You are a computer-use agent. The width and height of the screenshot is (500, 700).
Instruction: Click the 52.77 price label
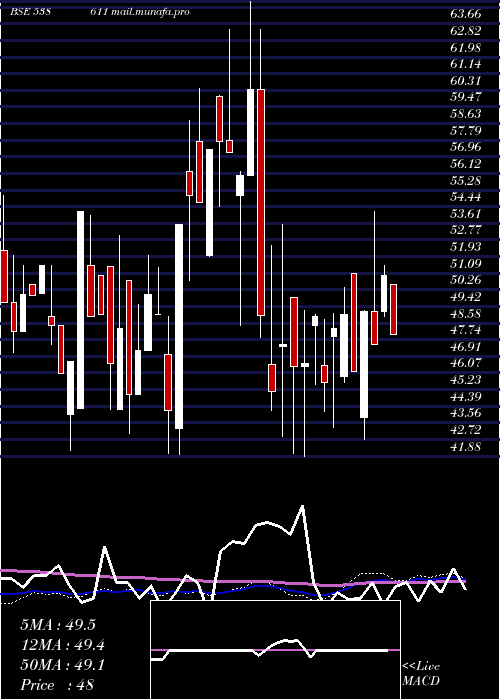pos(466,230)
